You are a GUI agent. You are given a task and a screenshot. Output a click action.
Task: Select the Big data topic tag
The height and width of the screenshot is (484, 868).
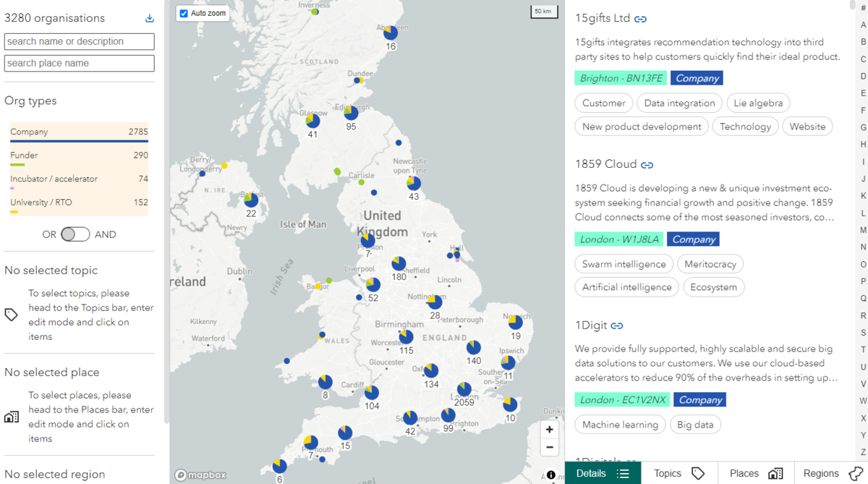[x=695, y=425]
